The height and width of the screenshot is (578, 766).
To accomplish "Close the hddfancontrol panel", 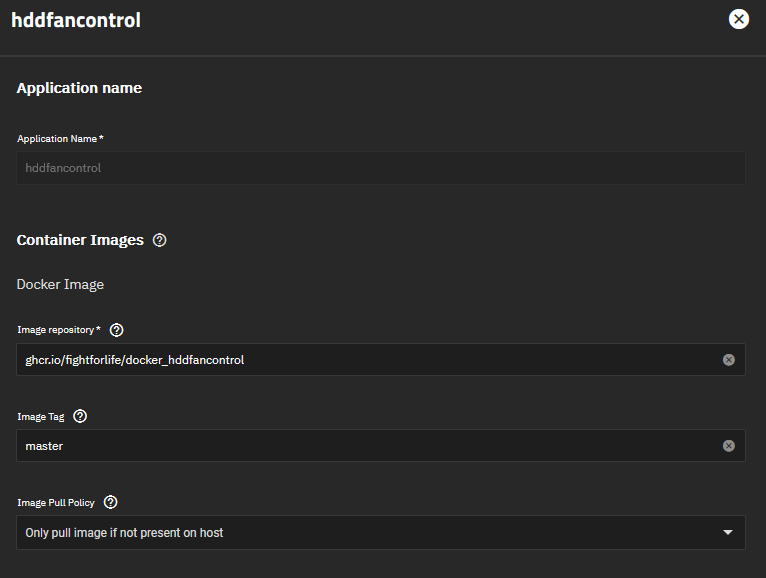I will pyautogui.click(x=738, y=19).
